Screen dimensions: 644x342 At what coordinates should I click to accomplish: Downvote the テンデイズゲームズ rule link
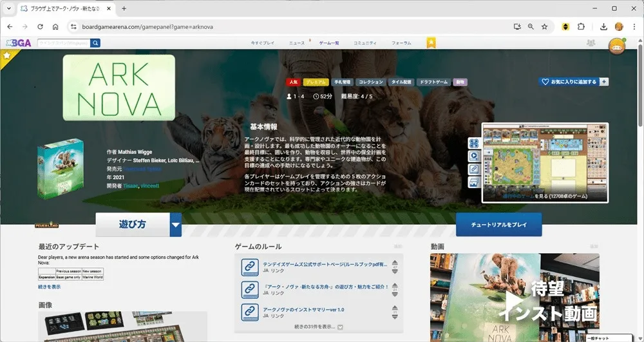[x=395, y=272]
